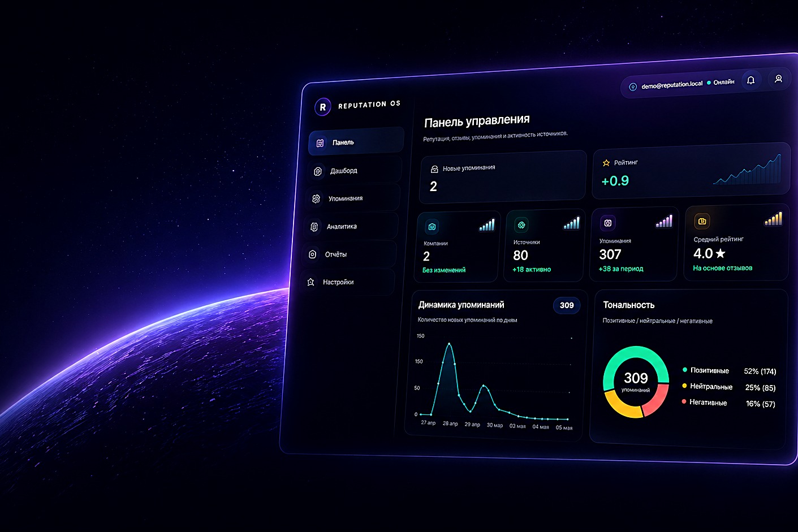
Task: Click the sidebar icon left of the Упоминания label
Action: pos(316,199)
